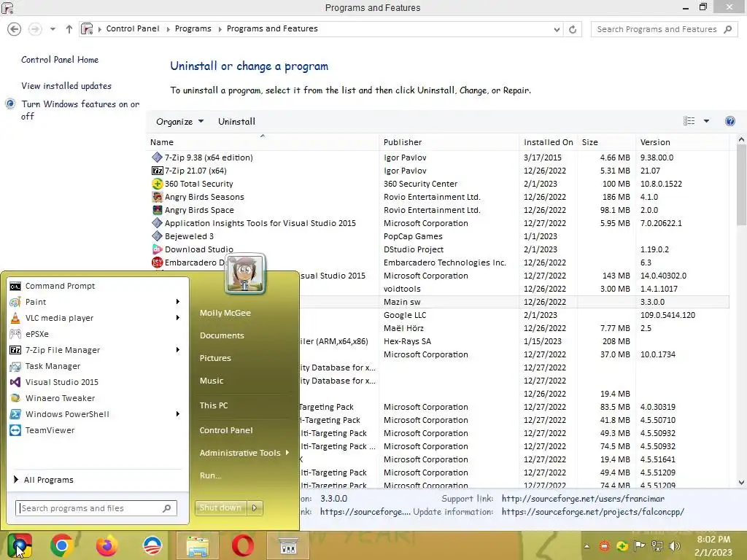Open Firefox from the taskbar

[x=107, y=545]
